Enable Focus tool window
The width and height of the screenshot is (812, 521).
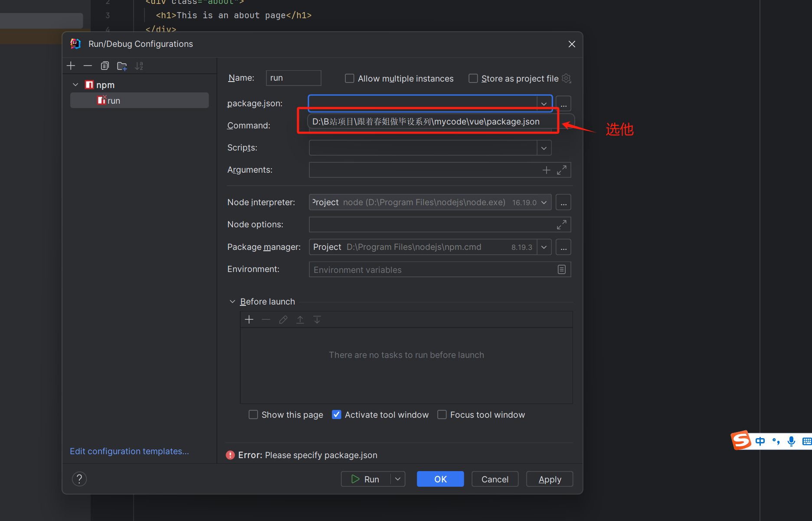pyautogui.click(x=442, y=415)
